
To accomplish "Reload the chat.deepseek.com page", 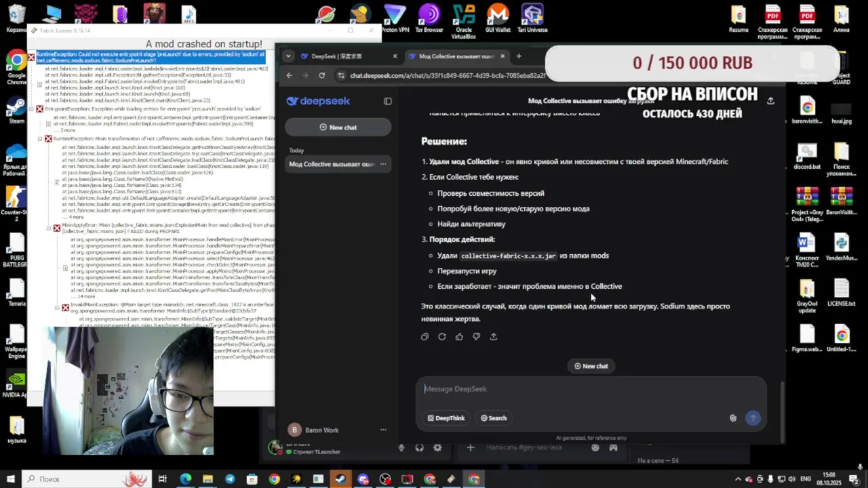I will click(x=321, y=75).
